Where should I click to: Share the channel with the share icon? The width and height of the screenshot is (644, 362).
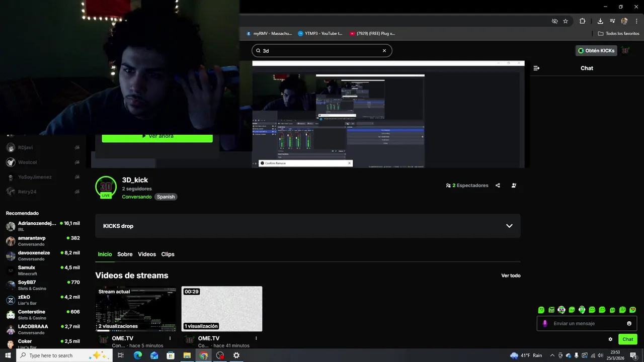[498, 186]
